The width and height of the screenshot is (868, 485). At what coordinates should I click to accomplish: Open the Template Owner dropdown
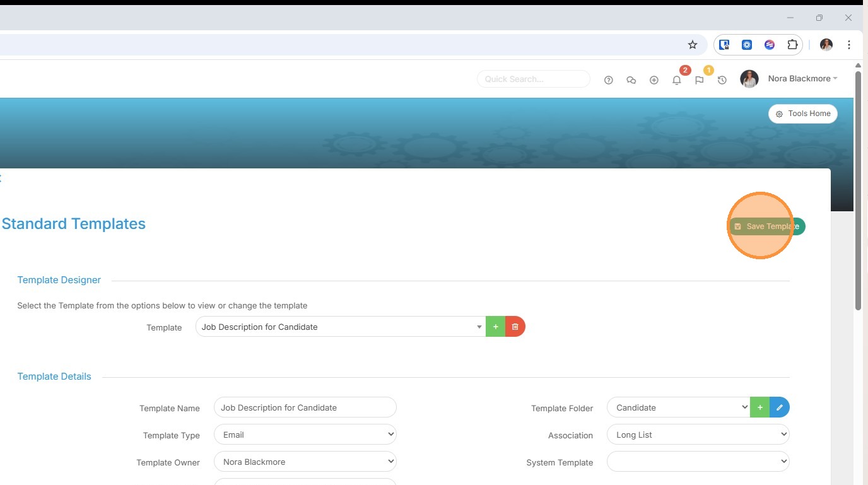[305, 462]
